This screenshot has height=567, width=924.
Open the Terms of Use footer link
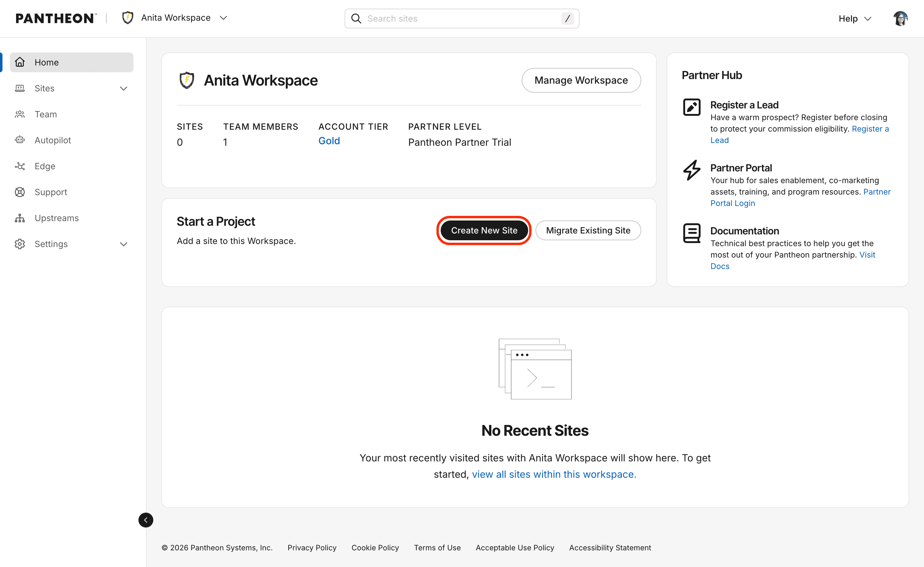(437, 548)
